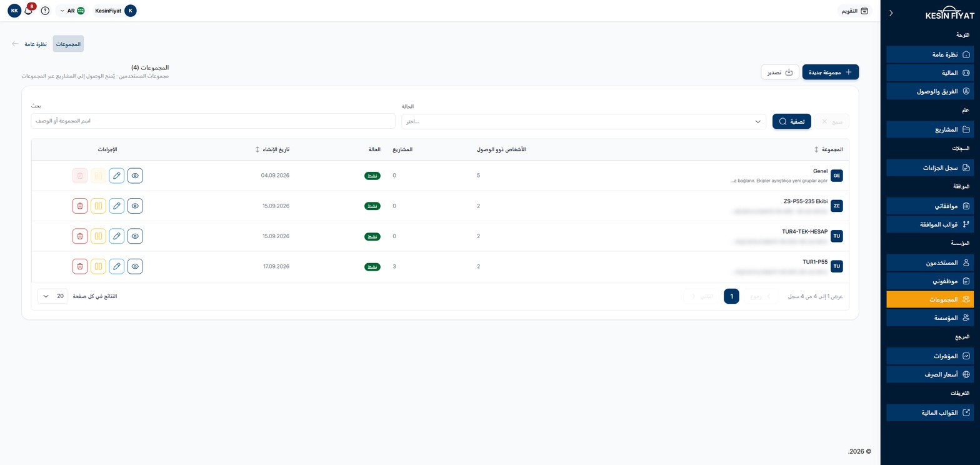Open the AR language selector

click(x=72, y=11)
